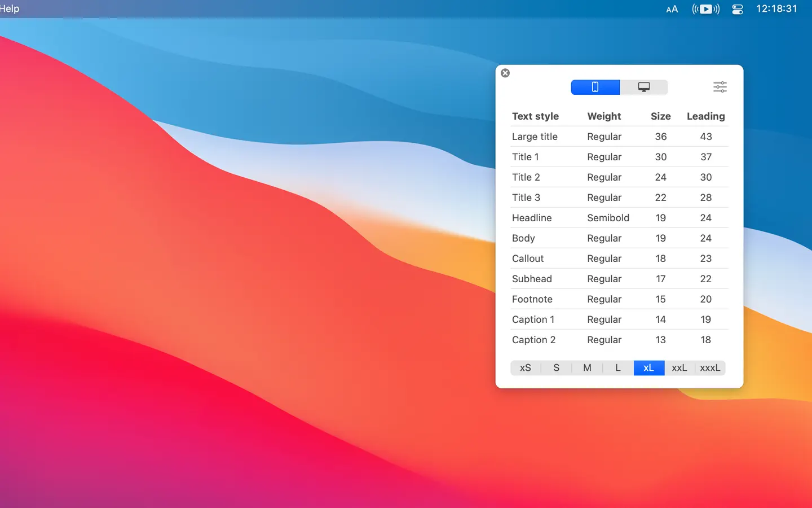
Task: Open the sliders settings icon
Action: (720, 87)
